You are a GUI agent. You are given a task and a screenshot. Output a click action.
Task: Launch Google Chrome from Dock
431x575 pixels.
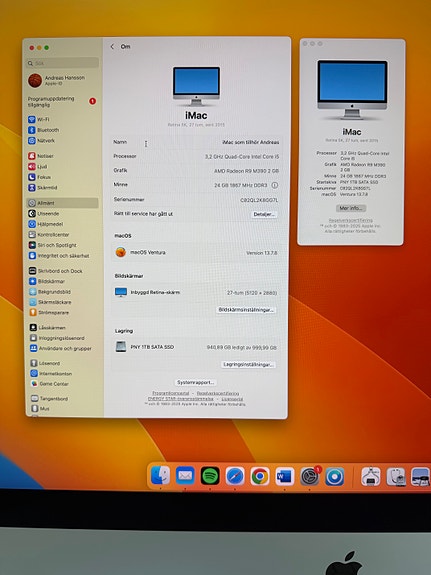(260, 476)
